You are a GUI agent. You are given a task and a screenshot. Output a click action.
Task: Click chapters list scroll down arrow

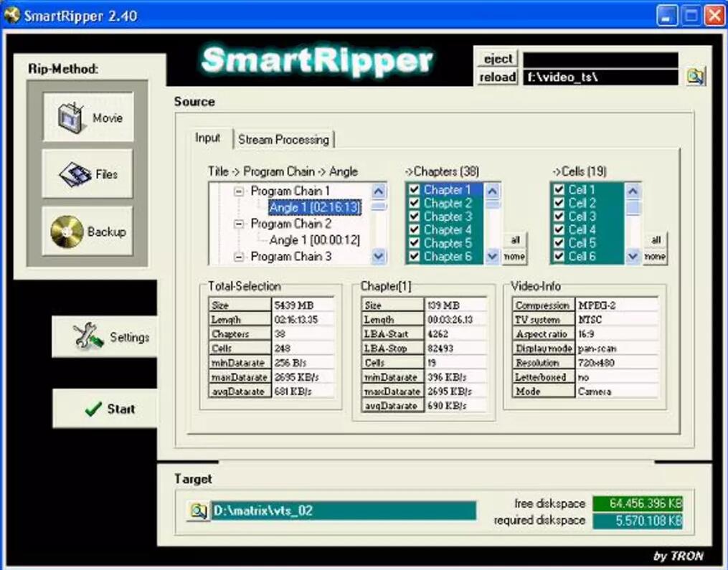pos(492,256)
